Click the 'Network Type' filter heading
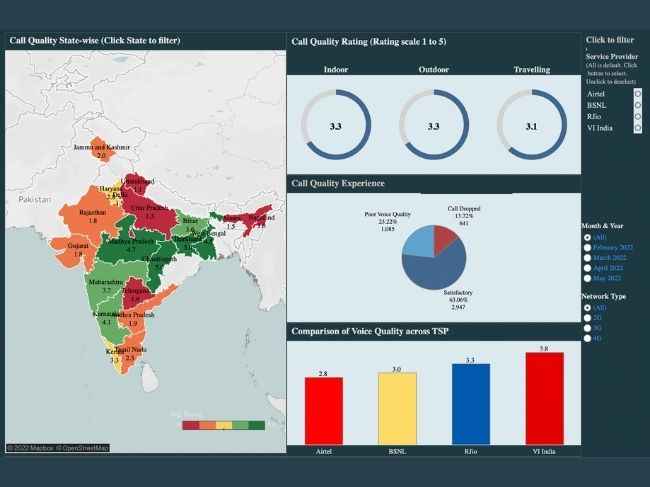Viewport: 650px width, 487px height. click(604, 296)
